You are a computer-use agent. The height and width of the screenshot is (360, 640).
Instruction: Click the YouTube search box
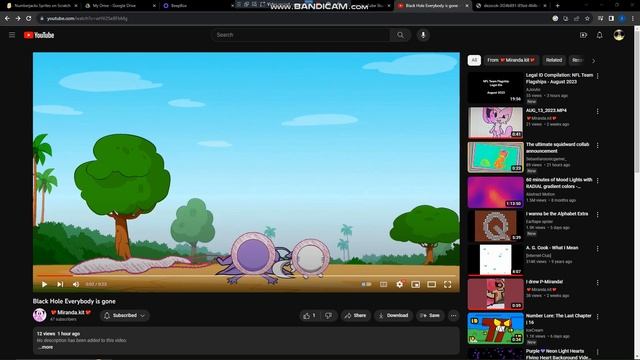click(300, 35)
